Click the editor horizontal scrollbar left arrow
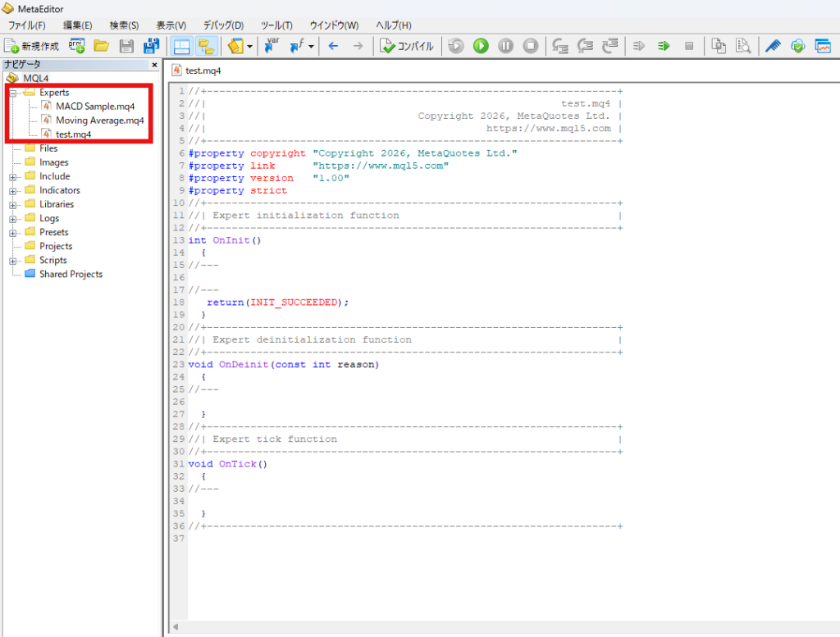This screenshot has height=637, width=840. click(176, 627)
